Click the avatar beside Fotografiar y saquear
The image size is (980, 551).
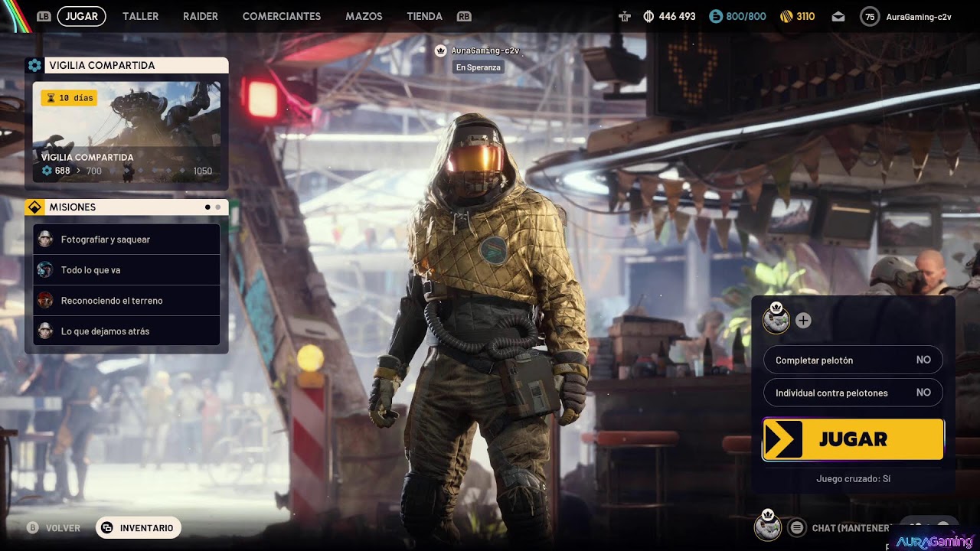[x=45, y=240]
